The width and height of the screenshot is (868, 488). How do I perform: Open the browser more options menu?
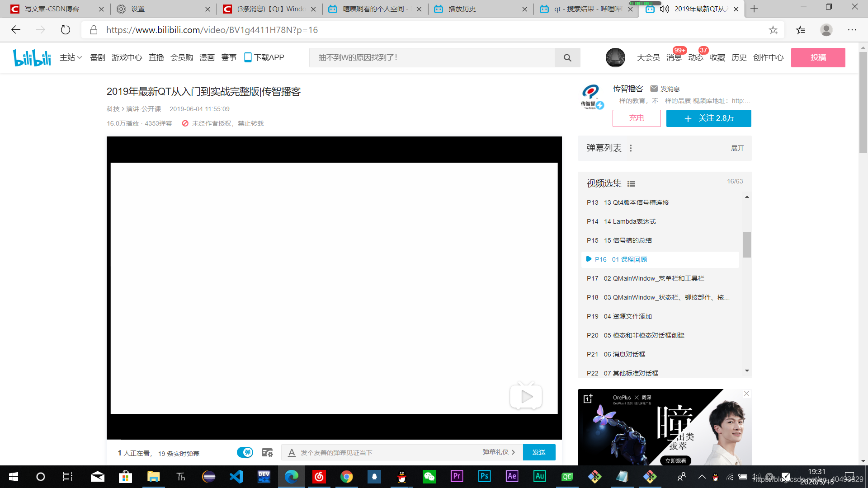point(852,30)
